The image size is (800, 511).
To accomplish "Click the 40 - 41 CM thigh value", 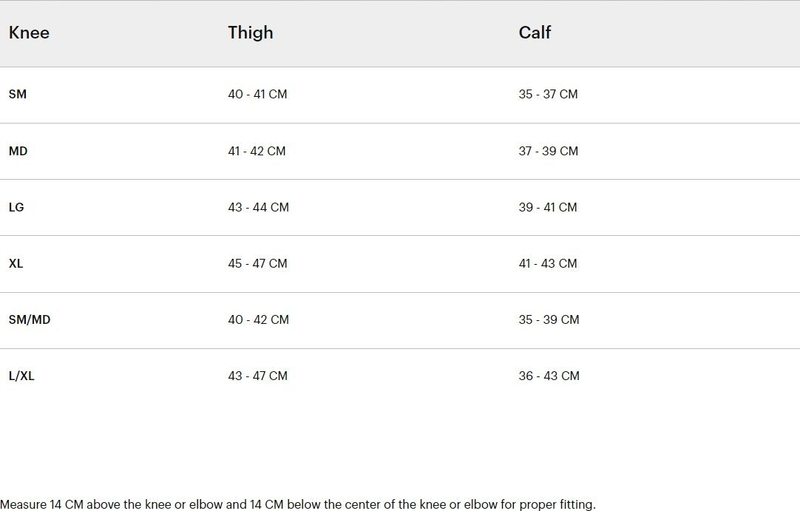I will (x=258, y=94).
